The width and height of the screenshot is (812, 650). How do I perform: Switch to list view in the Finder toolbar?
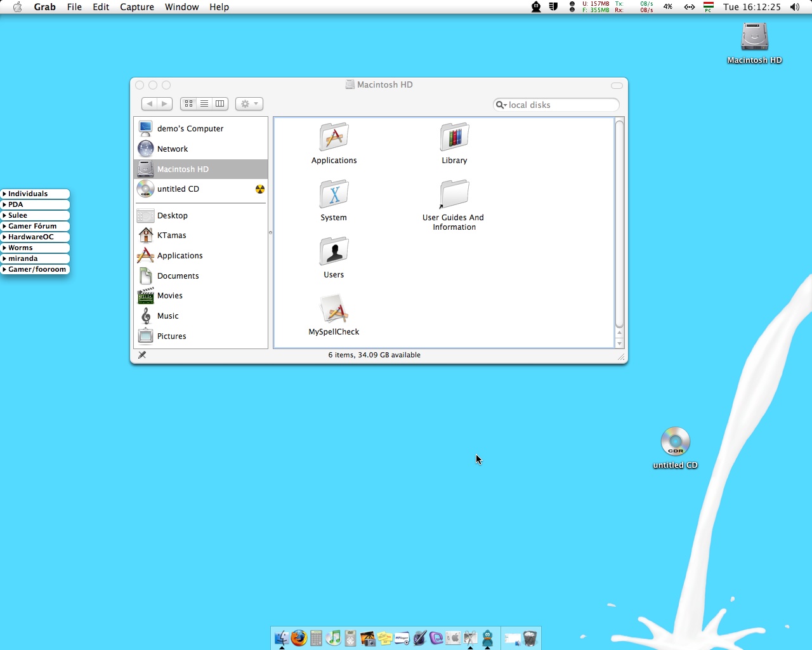tap(204, 103)
